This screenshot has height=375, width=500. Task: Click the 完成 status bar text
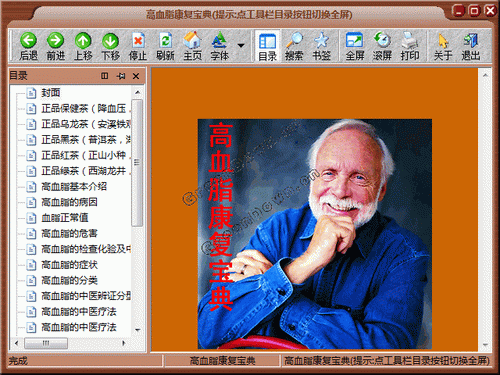pos(18,361)
